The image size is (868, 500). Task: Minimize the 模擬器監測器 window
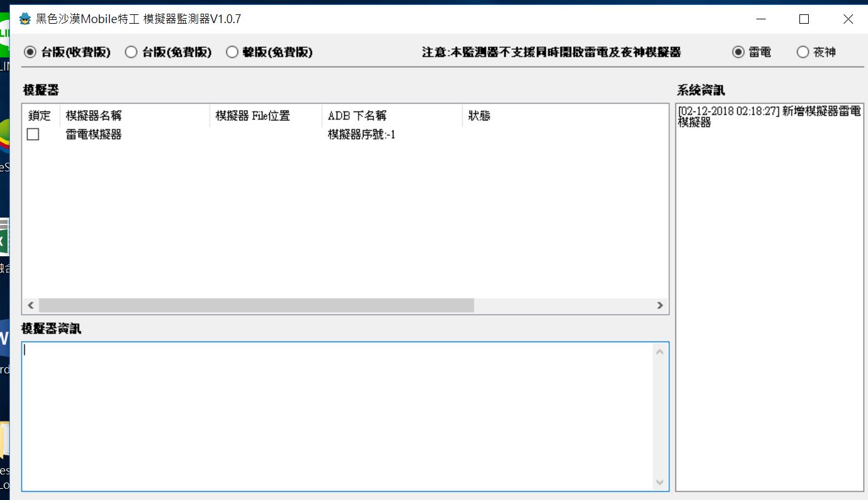coord(761,19)
